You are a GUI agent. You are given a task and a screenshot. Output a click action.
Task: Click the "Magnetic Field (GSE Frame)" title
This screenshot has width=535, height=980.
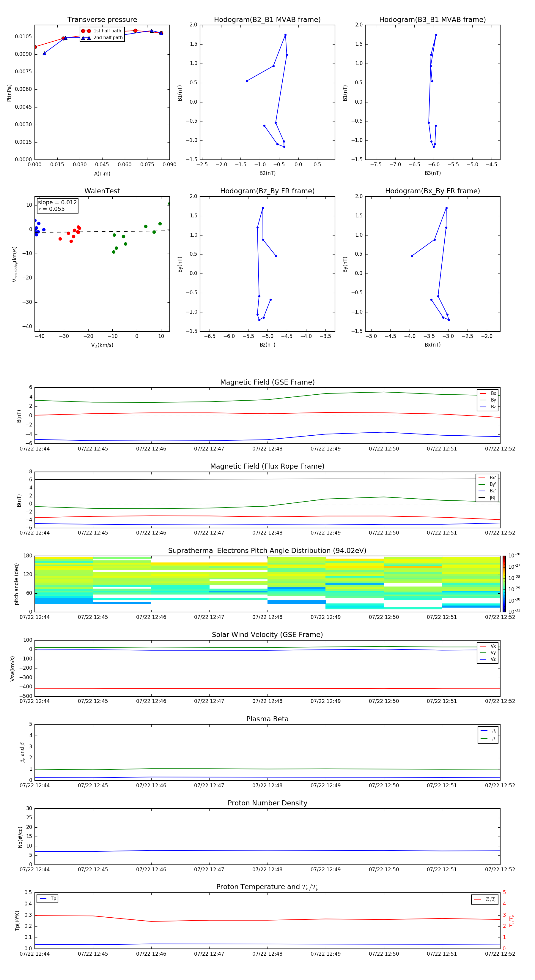pyautogui.click(x=267, y=382)
